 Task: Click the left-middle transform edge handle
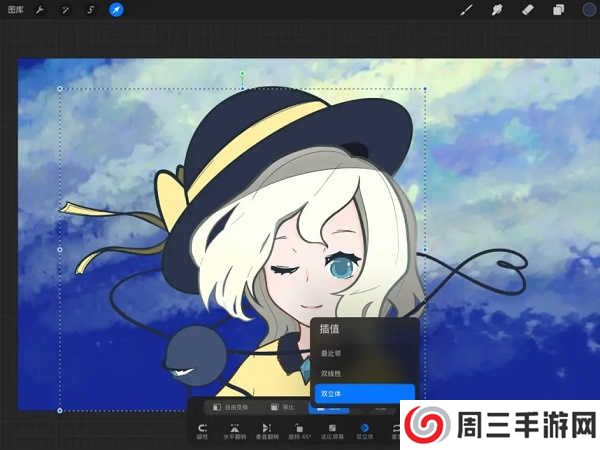click(x=60, y=249)
